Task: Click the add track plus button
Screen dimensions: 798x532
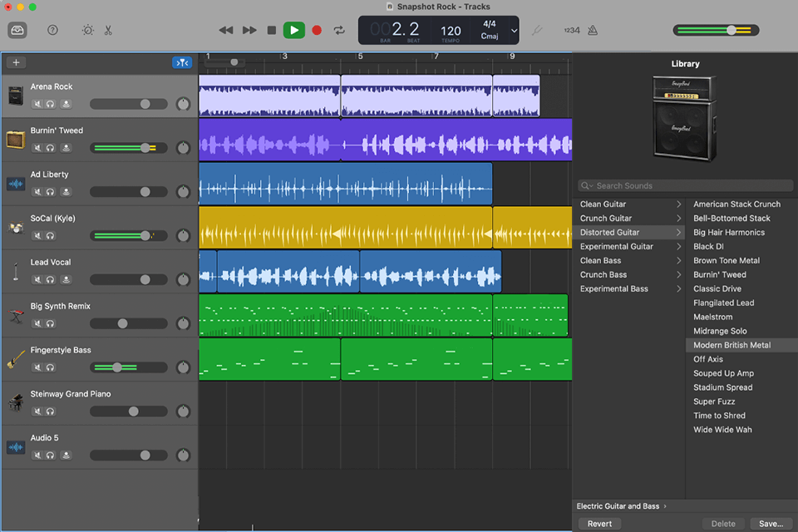Action: pyautogui.click(x=16, y=62)
